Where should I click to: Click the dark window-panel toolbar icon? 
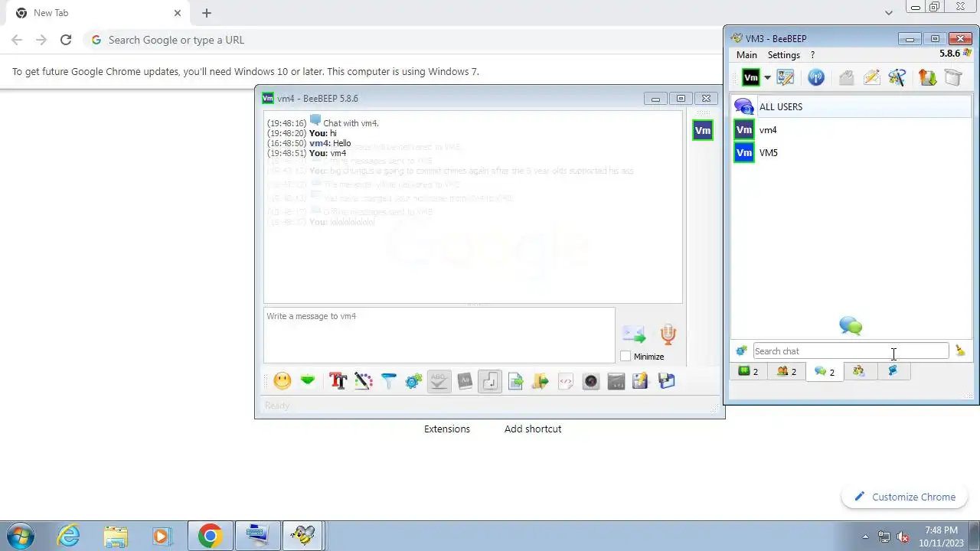[616, 380]
